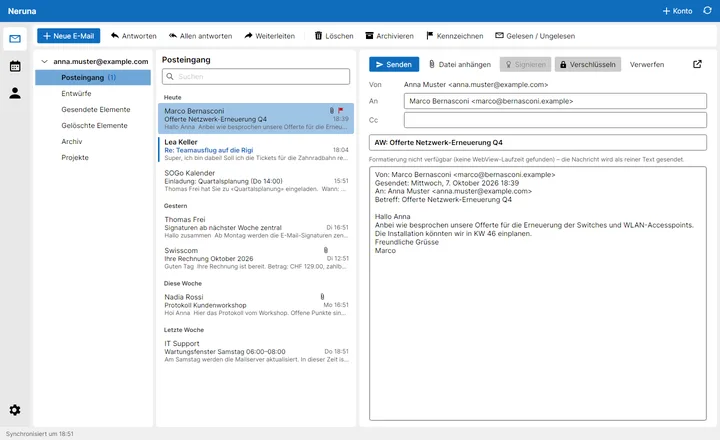This screenshot has width=720, height=440.
Task: Toggle Gelesen / Ungelesen status
Action: (535, 36)
